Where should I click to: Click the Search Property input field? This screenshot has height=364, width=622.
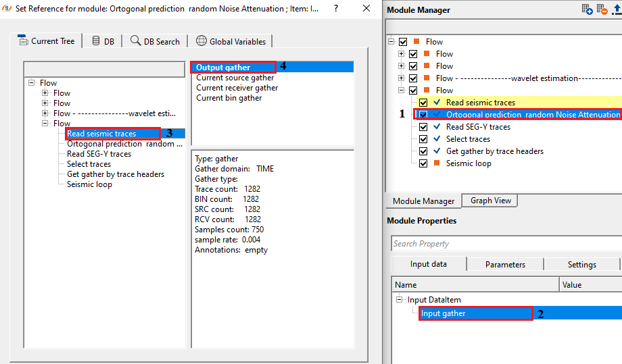[506, 244]
